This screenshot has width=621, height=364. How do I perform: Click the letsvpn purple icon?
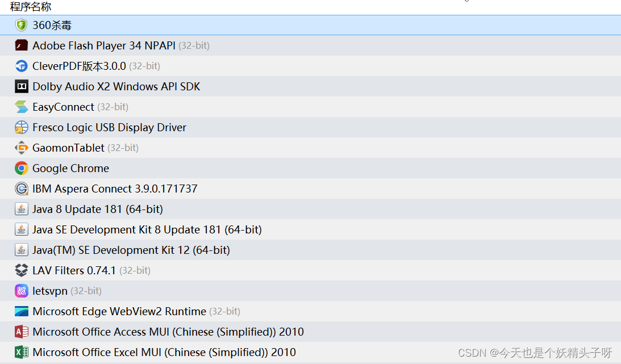click(x=22, y=291)
